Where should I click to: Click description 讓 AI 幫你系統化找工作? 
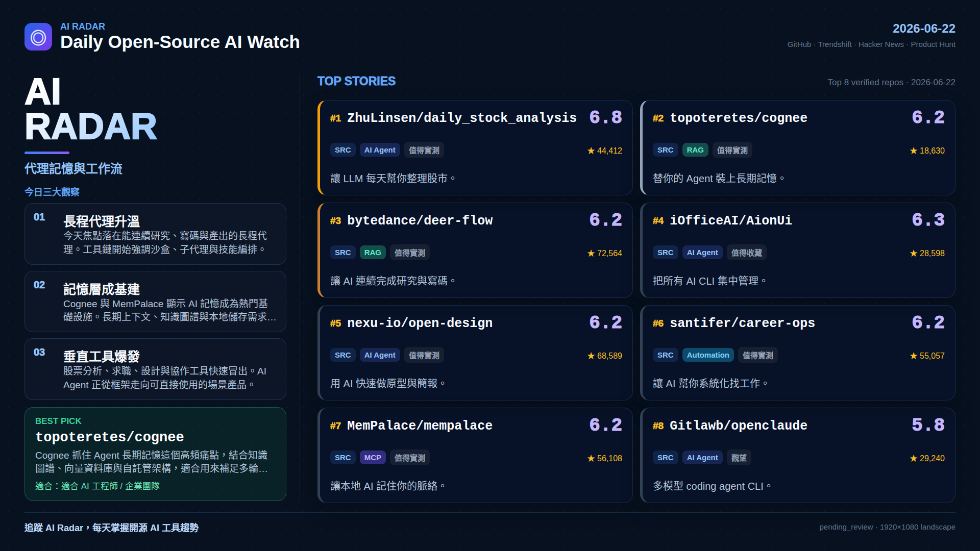[710, 384]
